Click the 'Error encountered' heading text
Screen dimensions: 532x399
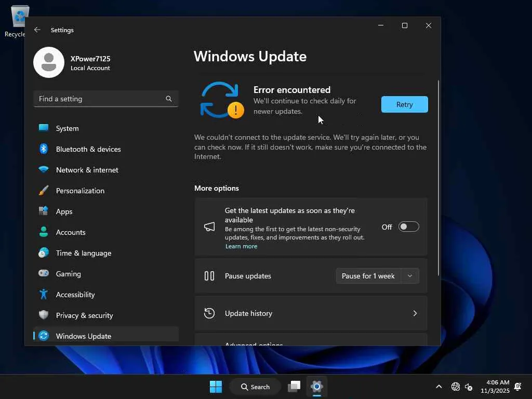coord(292,89)
